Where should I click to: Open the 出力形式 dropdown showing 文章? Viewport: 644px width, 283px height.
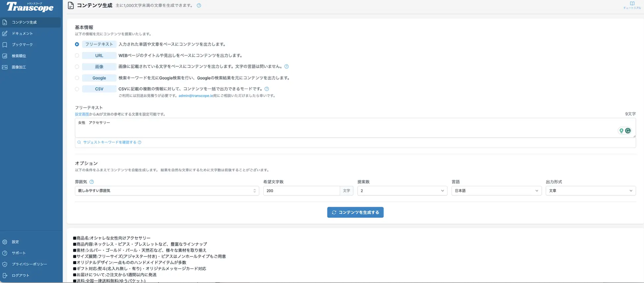(591, 191)
